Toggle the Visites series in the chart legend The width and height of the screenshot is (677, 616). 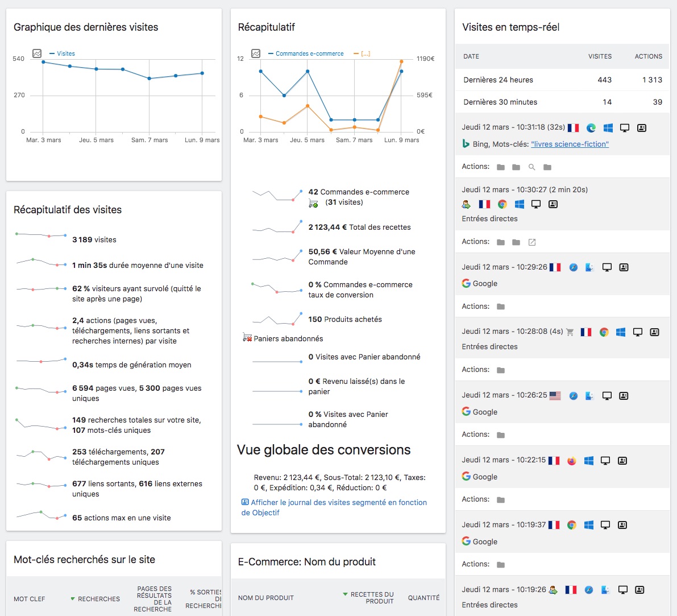pos(63,53)
